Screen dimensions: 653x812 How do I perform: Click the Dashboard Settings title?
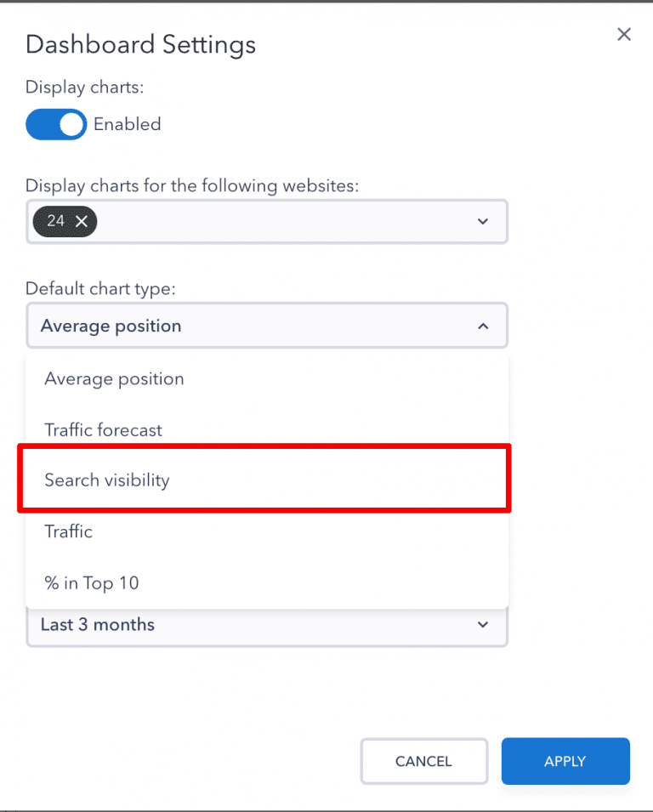pos(140,44)
